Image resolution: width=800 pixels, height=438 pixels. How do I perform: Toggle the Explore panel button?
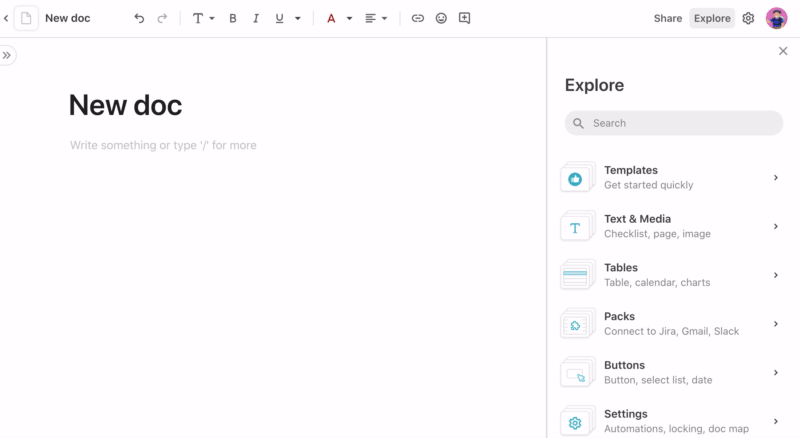click(712, 18)
